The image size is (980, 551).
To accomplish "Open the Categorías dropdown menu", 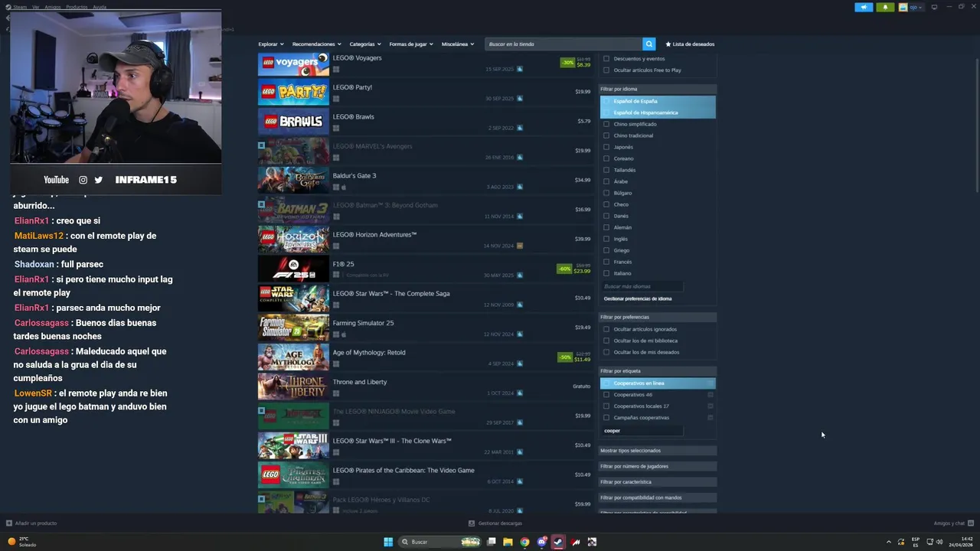I will pyautogui.click(x=365, y=44).
